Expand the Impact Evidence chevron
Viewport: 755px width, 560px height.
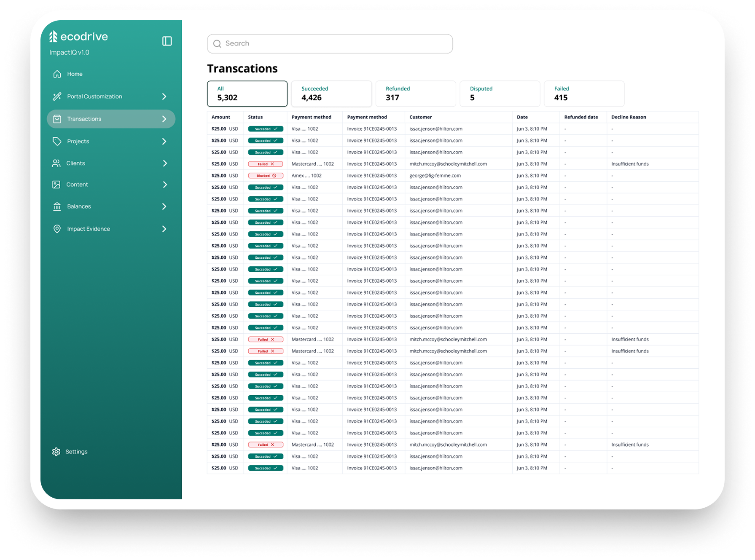(164, 229)
